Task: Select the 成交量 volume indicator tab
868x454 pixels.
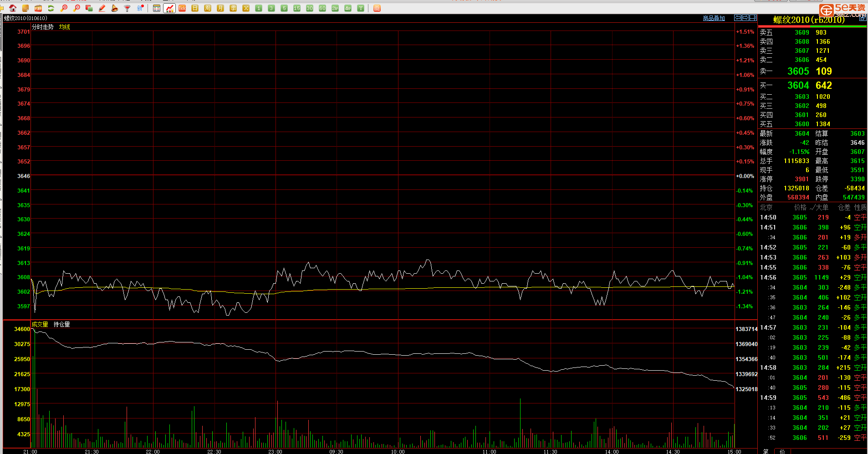Action: [40, 324]
